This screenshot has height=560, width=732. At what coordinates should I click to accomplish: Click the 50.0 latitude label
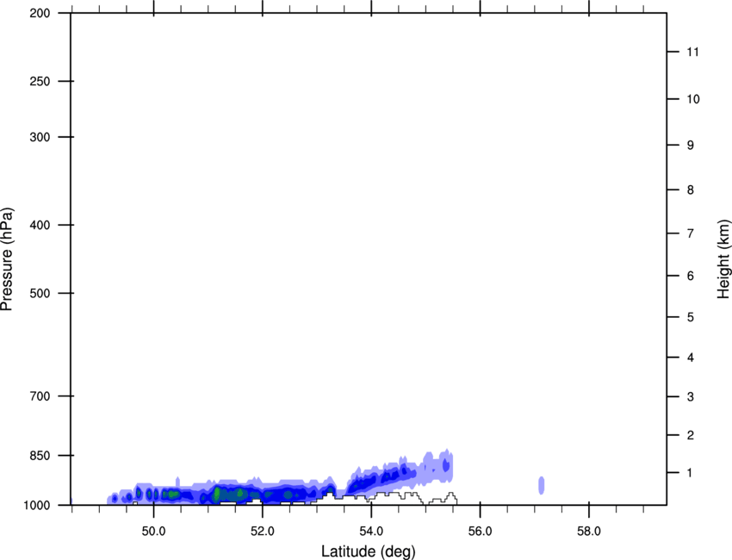tap(153, 532)
